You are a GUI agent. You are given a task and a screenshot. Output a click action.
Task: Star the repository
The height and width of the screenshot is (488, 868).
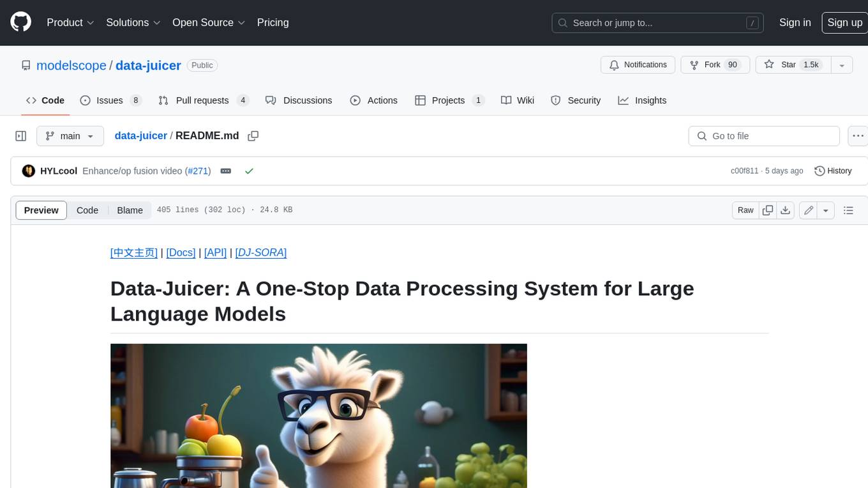click(793, 65)
